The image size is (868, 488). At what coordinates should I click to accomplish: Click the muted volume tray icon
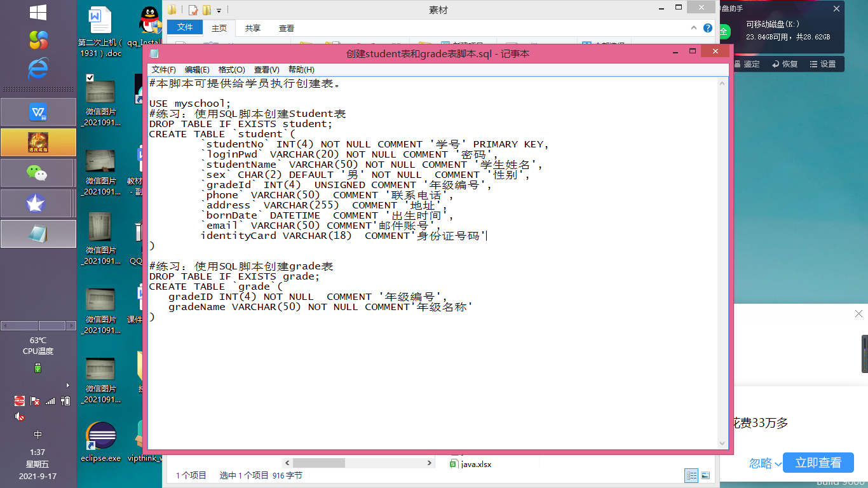20,416
